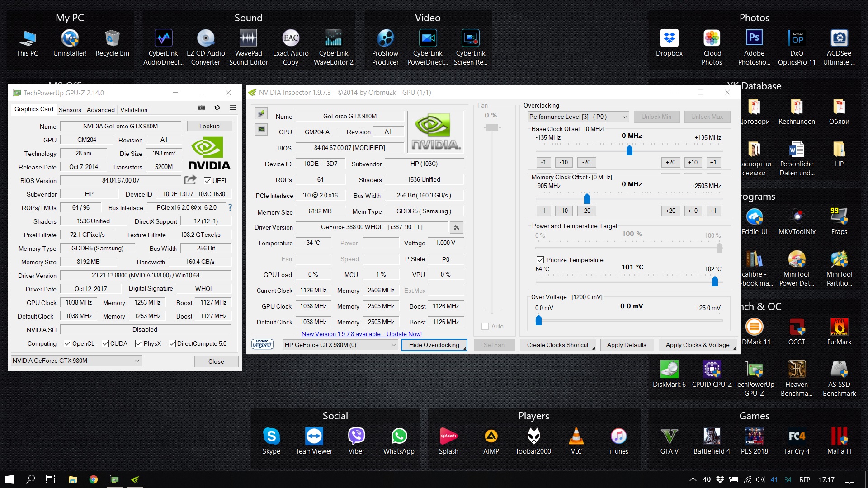Click the NVIDIA Inspector upload info icon
This screenshot has width=868, height=488.
pos(261,113)
